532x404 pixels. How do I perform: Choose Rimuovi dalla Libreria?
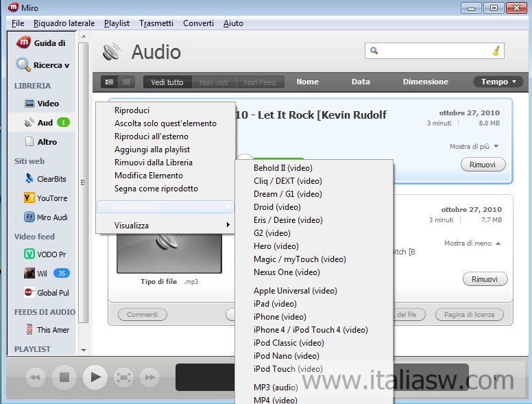pyautogui.click(x=166, y=163)
